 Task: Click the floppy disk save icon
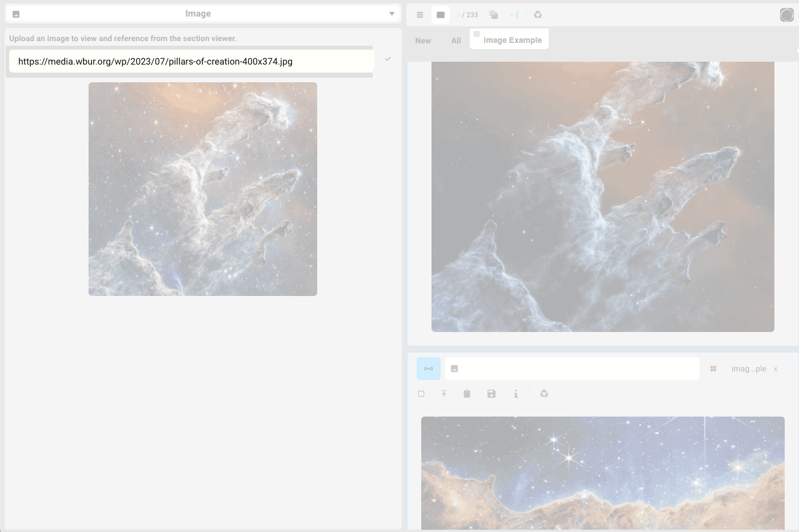coord(492,394)
